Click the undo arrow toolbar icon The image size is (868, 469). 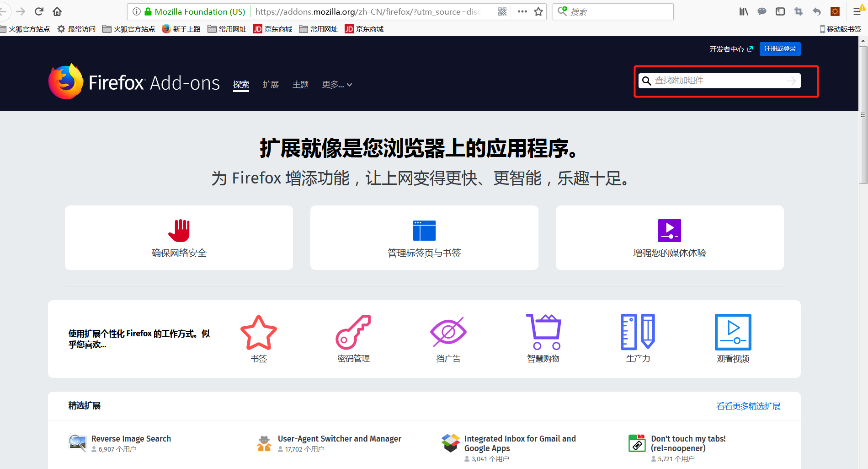817,11
